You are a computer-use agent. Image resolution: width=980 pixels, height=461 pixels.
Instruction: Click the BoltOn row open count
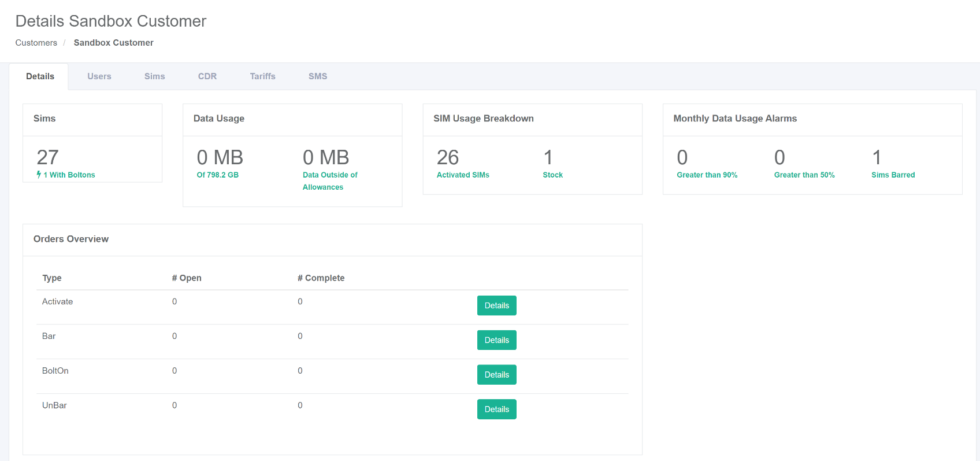coord(175,371)
